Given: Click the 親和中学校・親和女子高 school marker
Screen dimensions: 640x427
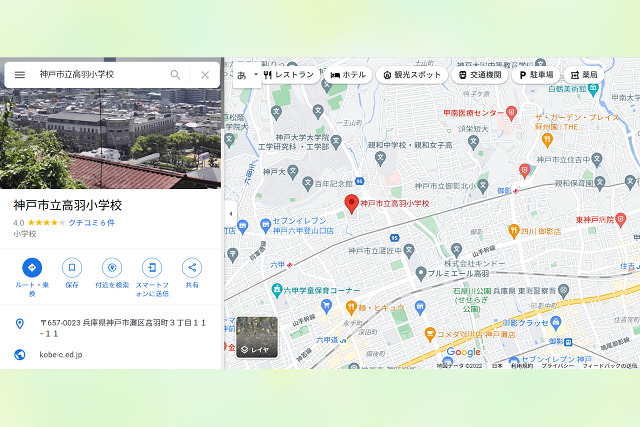Looking at the screenshot, I should (x=380, y=158).
